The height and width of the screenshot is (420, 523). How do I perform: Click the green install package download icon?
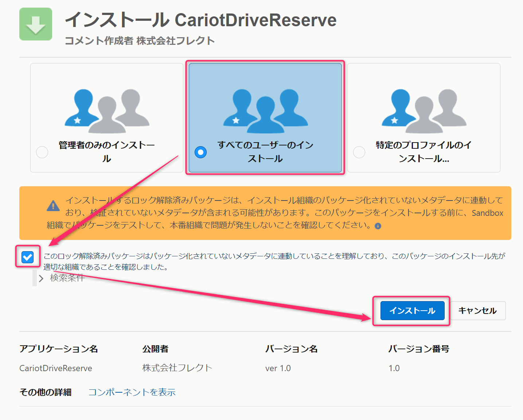coord(36,24)
